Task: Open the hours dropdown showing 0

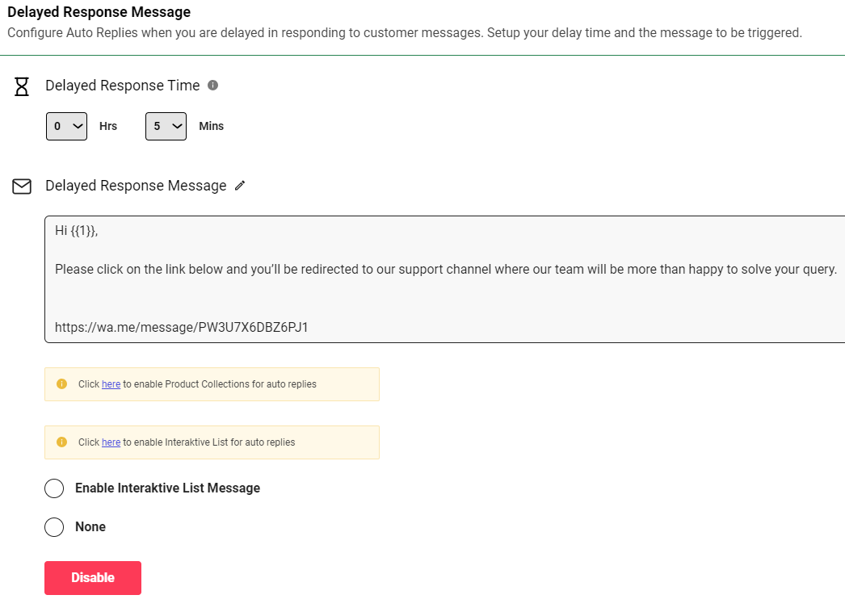Action: [66, 126]
